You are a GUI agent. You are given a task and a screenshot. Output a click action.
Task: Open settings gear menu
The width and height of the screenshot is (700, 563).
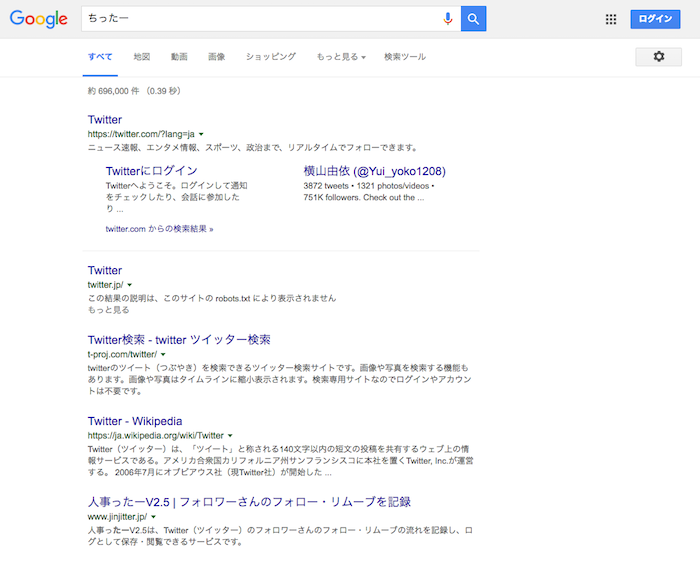pos(658,57)
